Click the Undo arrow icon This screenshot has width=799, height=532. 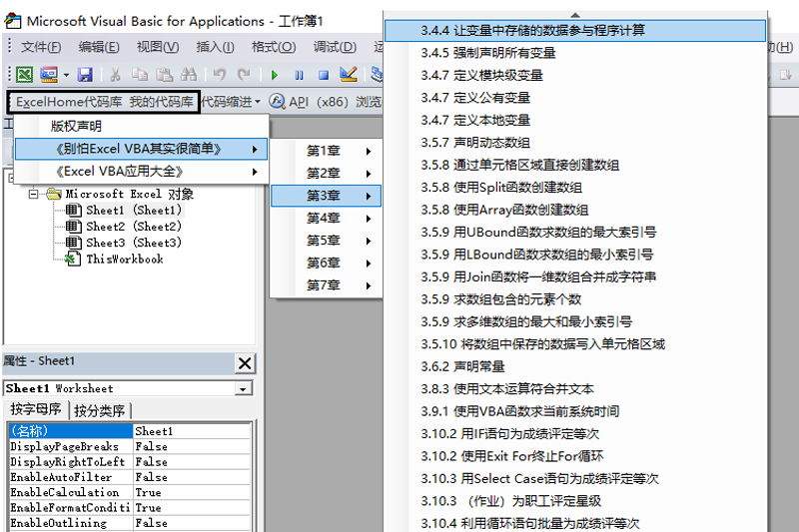point(220,75)
